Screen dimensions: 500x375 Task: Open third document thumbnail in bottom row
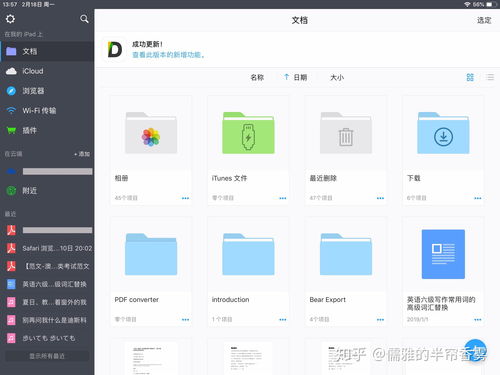click(346, 359)
